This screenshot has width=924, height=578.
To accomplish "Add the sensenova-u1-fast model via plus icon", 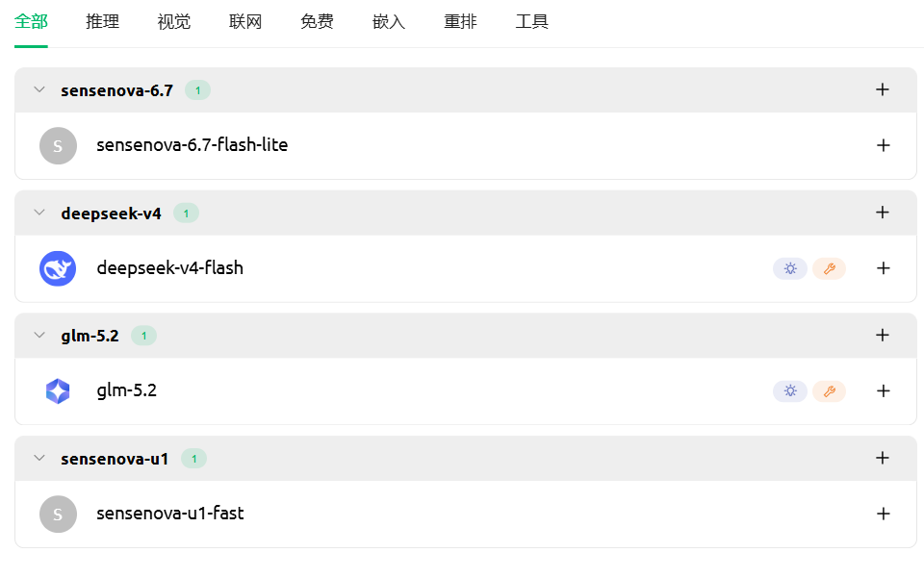I will (x=883, y=514).
